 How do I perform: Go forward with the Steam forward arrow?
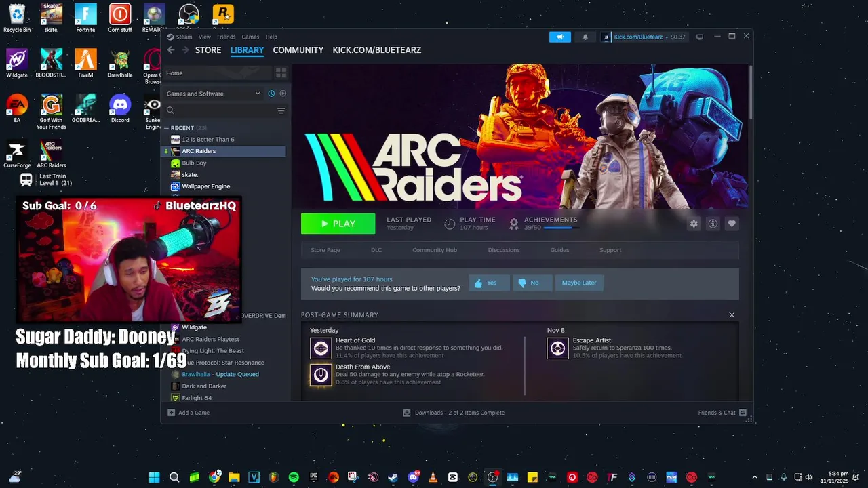tap(185, 50)
